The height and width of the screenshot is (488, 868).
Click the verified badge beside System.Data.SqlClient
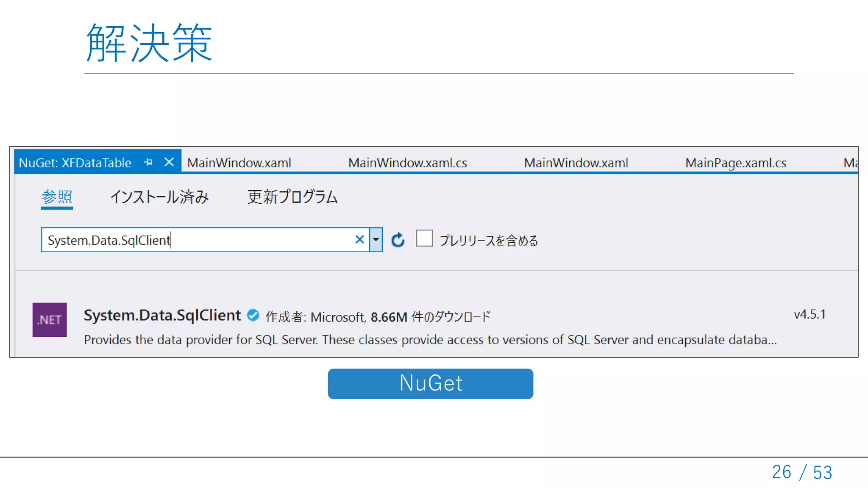point(253,315)
